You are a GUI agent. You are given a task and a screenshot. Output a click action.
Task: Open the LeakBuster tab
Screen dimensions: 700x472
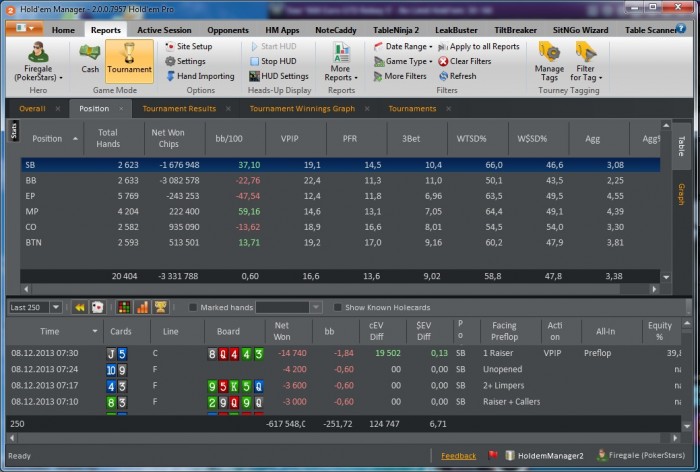click(x=456, y=30)
